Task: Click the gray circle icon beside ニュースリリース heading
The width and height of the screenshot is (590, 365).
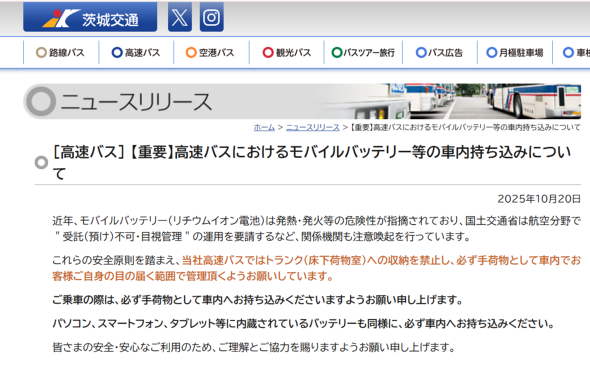Action: (41, 101)
